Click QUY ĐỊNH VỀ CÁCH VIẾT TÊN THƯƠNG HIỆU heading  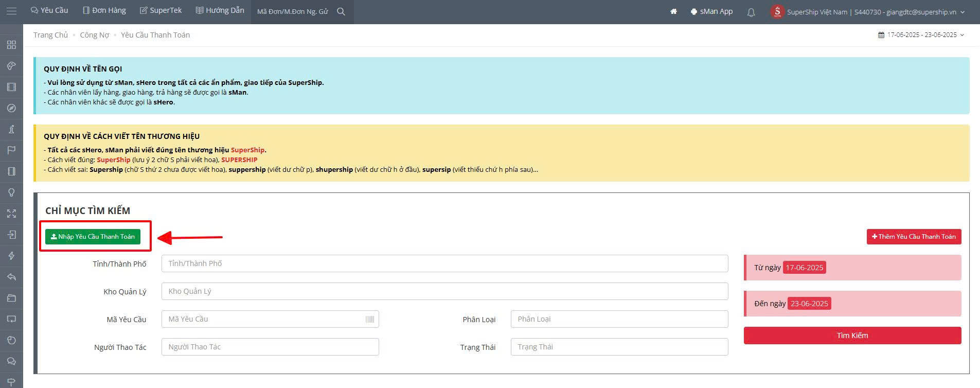[121, 136]
